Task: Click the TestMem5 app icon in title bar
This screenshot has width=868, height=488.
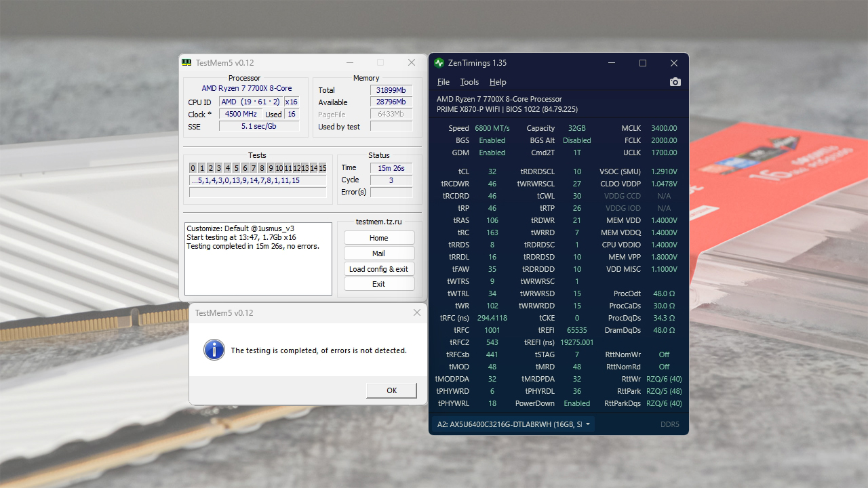Action: point(186,62)
